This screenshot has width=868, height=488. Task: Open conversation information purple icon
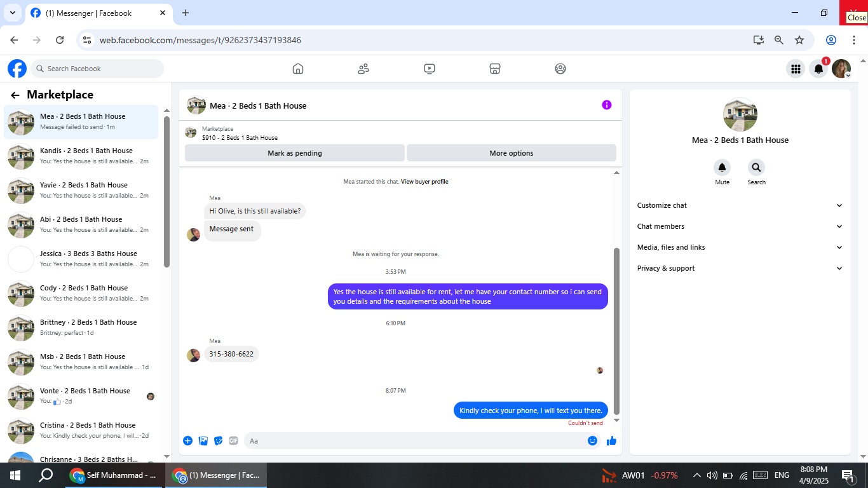[x=607, y=105]
